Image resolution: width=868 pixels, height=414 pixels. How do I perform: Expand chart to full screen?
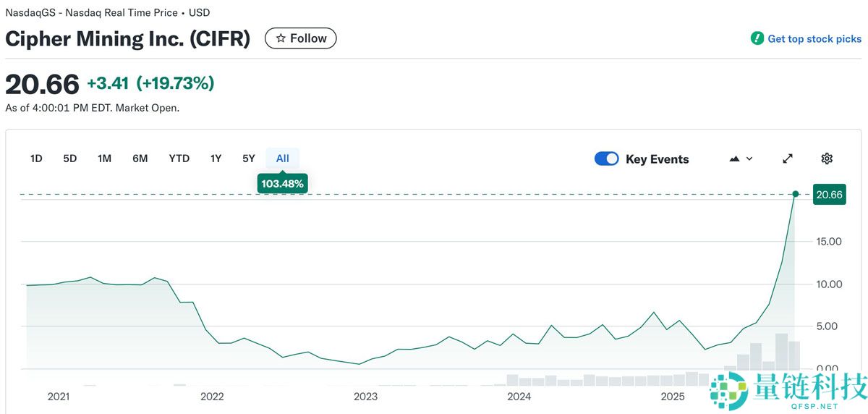788,159
